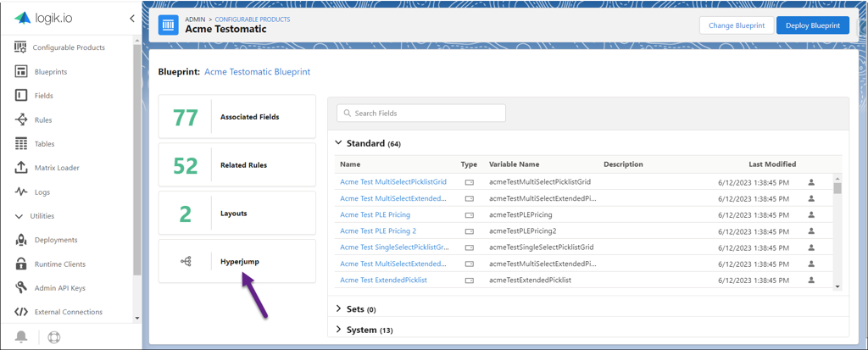Image resolution: width=868 pixels, height=350 pixels.
Task: Click the Related Rules card
Action: [x=237, y=164]
